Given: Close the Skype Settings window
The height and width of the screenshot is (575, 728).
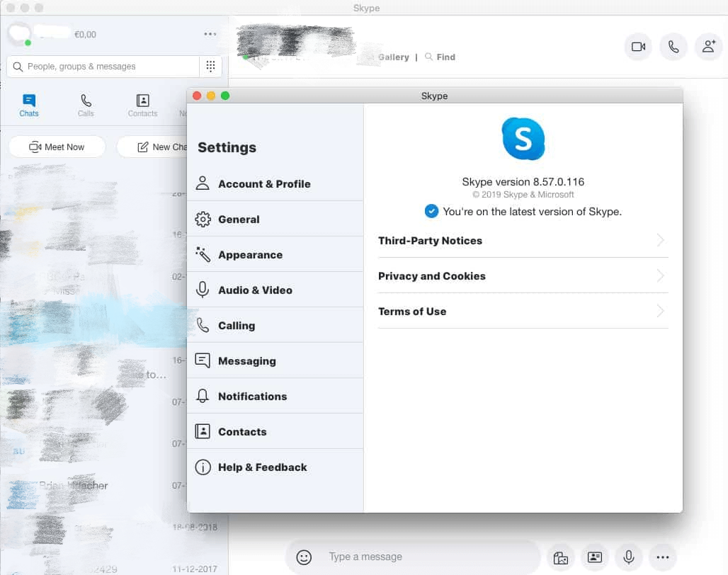Looking at the screenshot, I should tap(197, 96).
